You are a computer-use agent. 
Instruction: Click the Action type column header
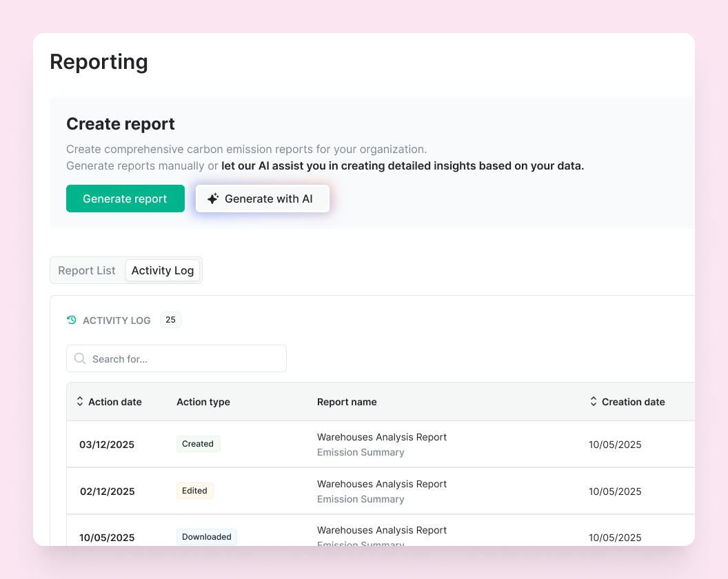[203, 402]
